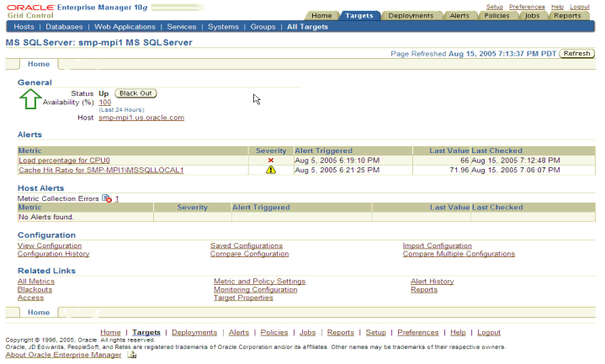Open the Alerts tab

pyautogui.click(x=459, y=15)
